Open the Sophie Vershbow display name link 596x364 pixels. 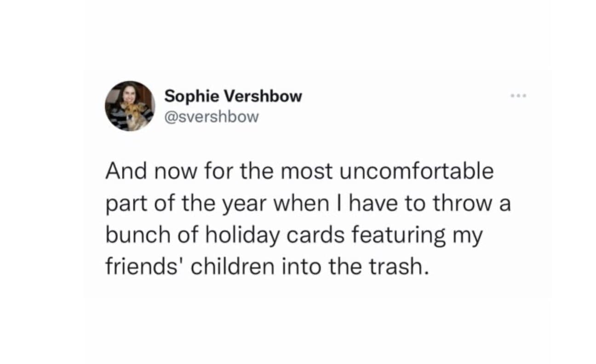pos(233,96)
